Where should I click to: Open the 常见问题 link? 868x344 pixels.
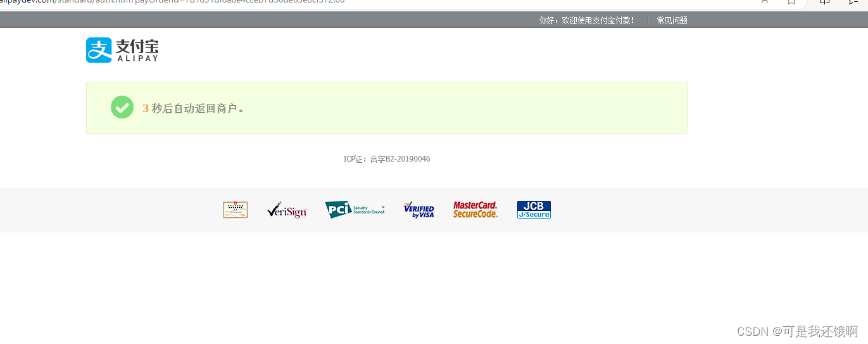(672, 20)
